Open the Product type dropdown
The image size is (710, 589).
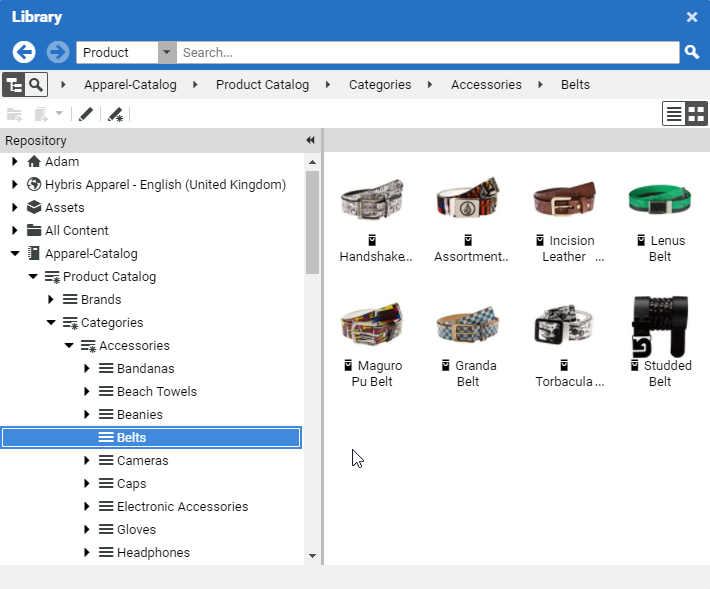coord(167,52)
